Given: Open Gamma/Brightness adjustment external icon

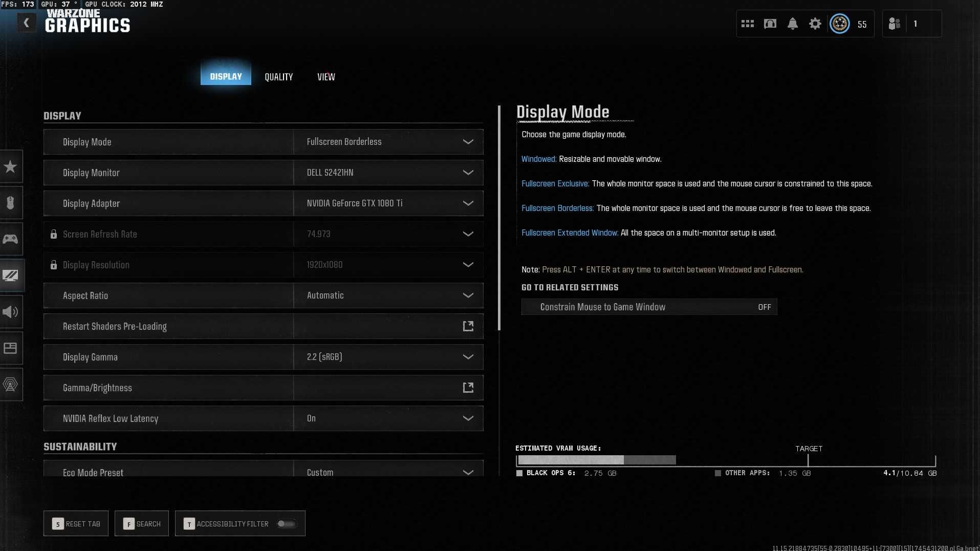Looking at the screenshot, I should coord(468,388).
